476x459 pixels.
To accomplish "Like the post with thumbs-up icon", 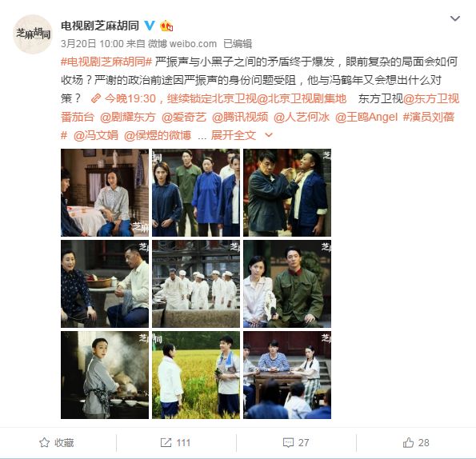I will (408, 442).
